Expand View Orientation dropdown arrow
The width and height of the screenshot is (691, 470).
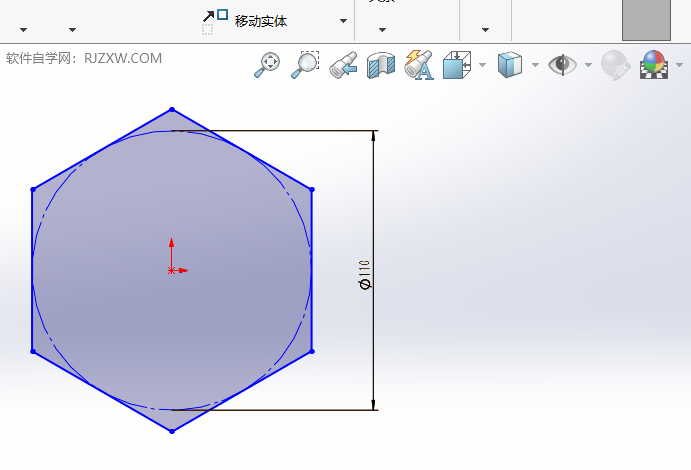tap(483, 65)
